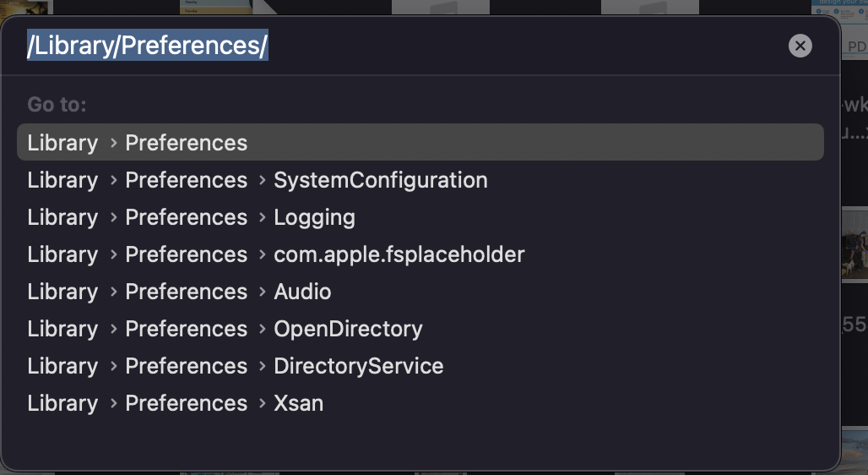Click "Preferences" in the DirectoryService row
Viewport: 868px width, 475px height.
[x=186, y=366]
